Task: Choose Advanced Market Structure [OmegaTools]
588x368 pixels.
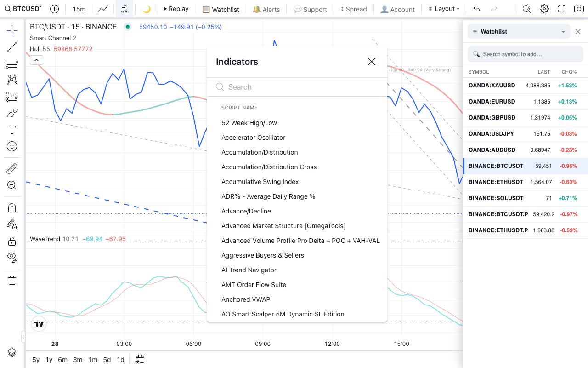Action: pyautogui.click(x=297, y=226)
